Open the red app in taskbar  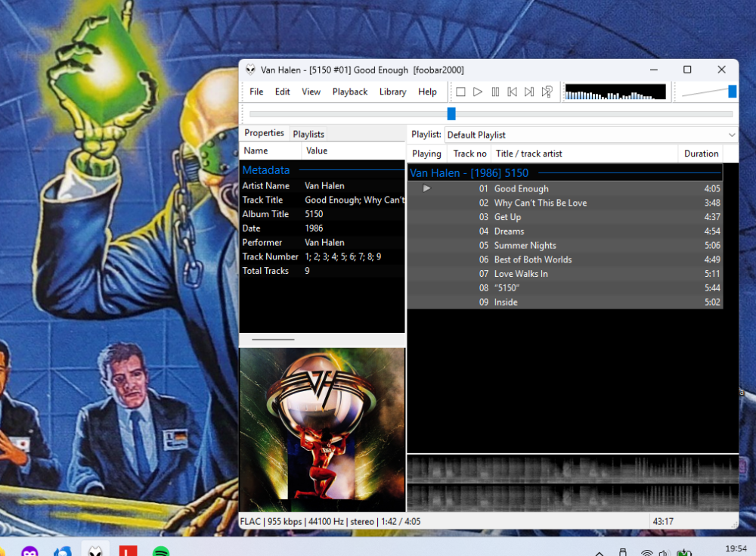tap(128, 551)
